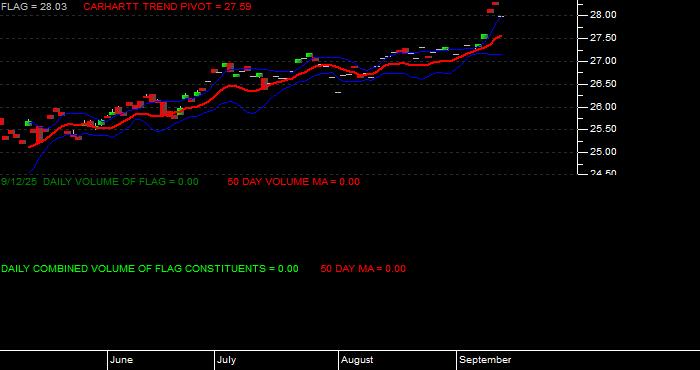Image resolution: width=700 pixels, height=370 pixels.
Task: Click DAILY COMBINED VOLUME OF FLAG CONSTITUENTS label
Action: (x=150, y=269)
